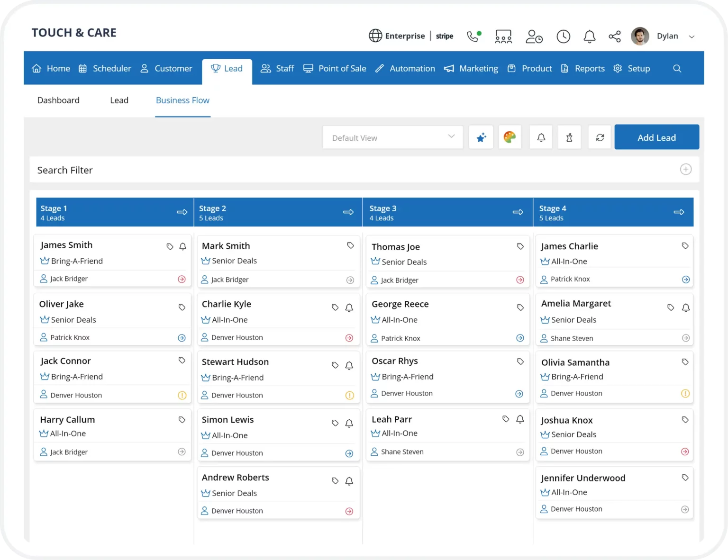
Task: Click the refresh icon next to Add Lead
Action: 600,137
